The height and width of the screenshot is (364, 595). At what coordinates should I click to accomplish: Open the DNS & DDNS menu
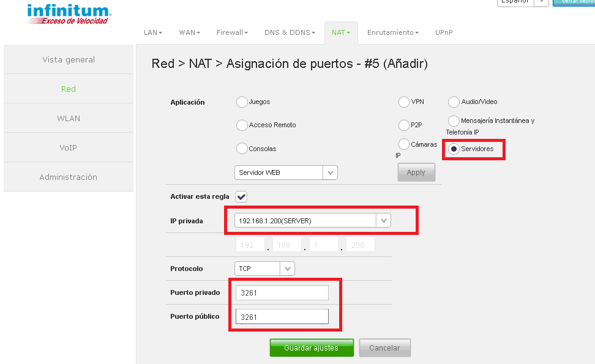pos(290,32)
